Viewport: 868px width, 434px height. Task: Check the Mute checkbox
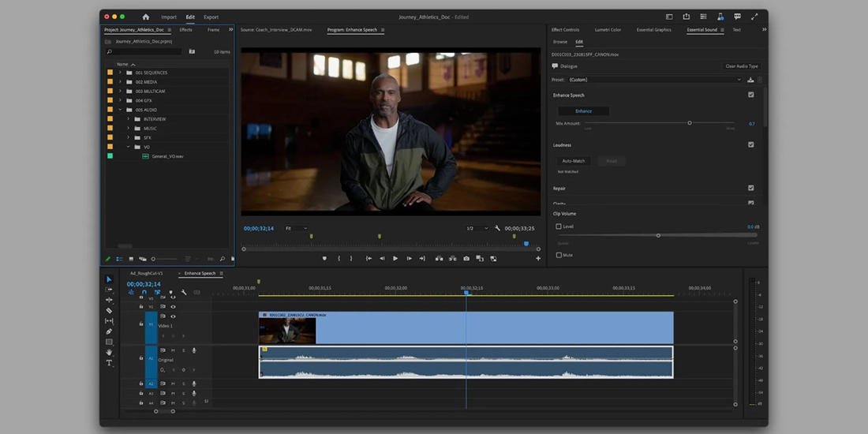tap(559, 255)
